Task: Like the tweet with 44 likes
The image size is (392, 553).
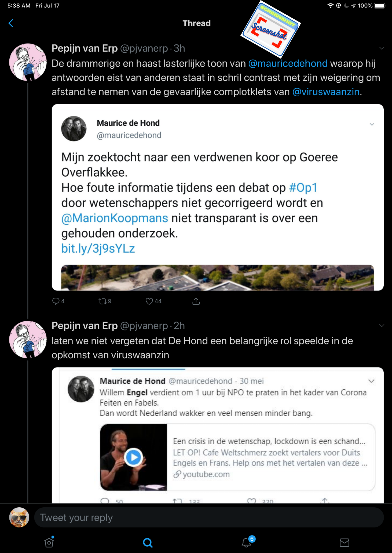Action: click(x=149, y=301)
